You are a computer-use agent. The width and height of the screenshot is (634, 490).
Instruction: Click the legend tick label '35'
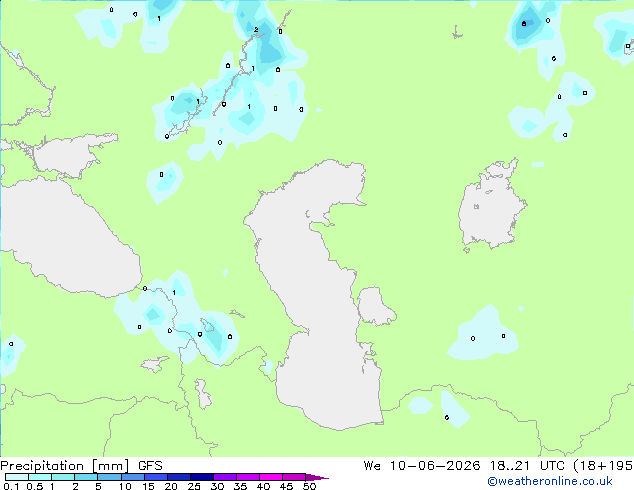[240, 486]
